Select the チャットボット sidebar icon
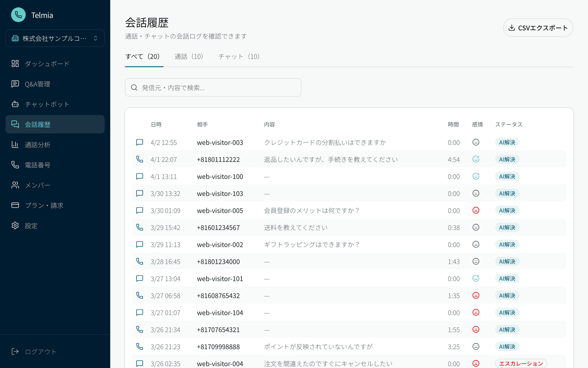Screen dimensions: 588x368 [15, 104]
